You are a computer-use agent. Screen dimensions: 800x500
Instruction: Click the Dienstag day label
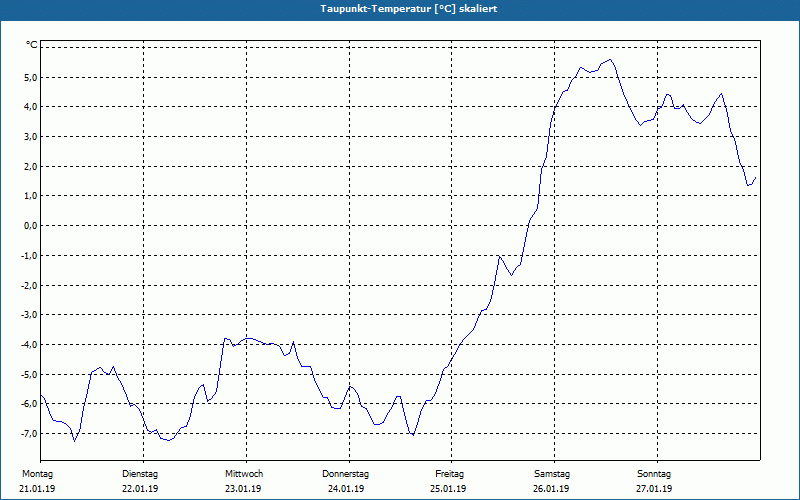pyautogui.click(x=140, y=474)
